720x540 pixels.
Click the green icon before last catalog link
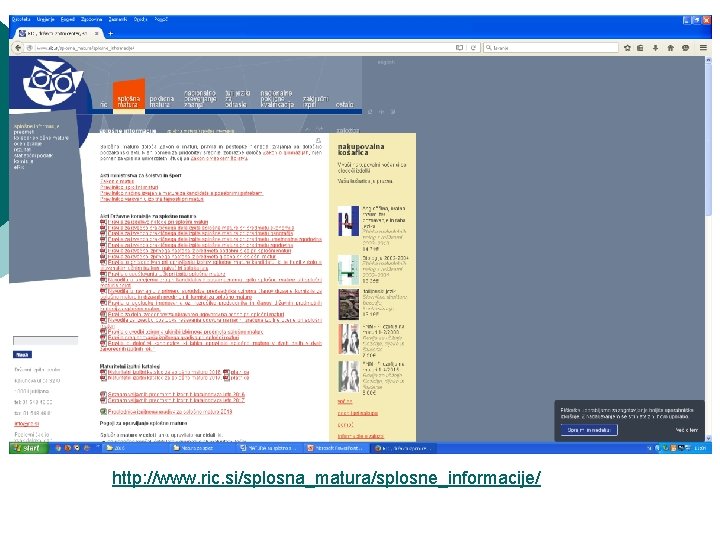tap(103, 411)
